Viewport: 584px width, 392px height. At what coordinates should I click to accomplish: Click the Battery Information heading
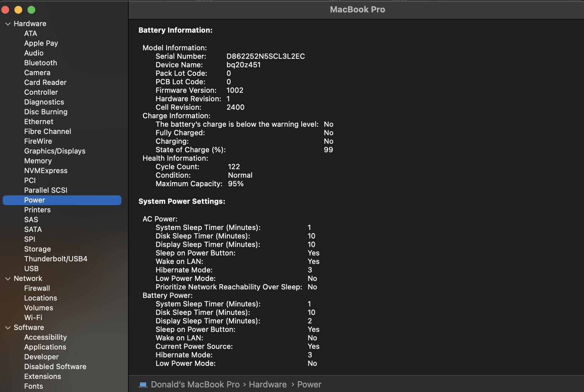point(175,30)
